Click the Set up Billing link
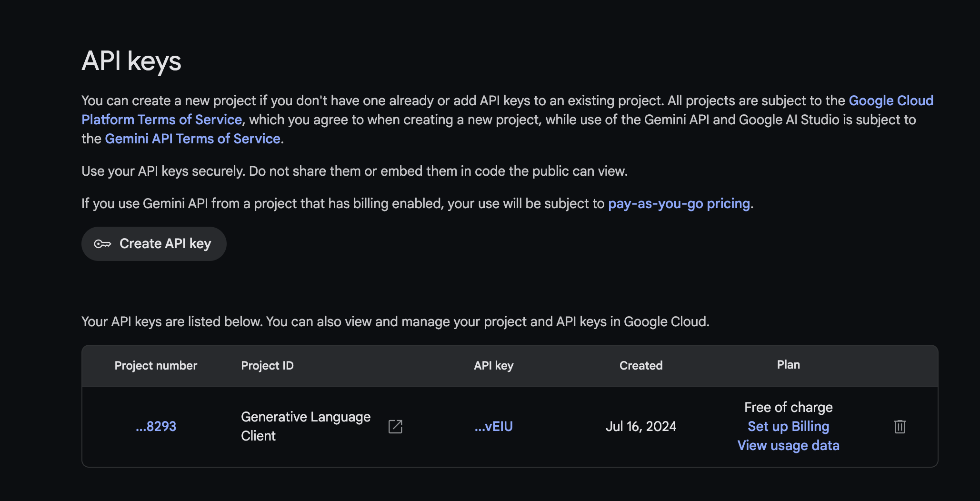The image size is (980, 501). point(788,426)
